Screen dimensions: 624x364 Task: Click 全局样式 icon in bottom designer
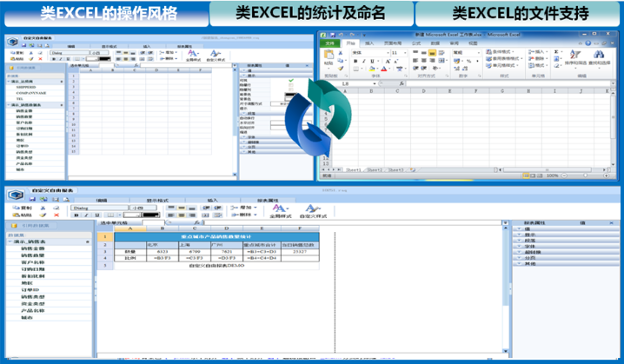coord(280,211)
